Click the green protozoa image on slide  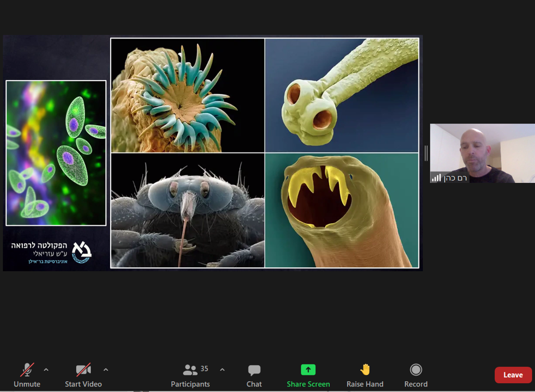(x=56, y=152)
